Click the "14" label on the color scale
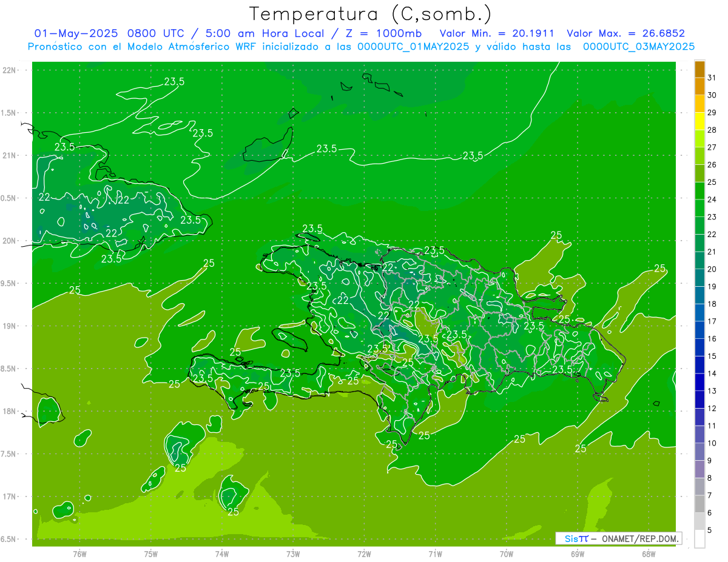728x562 pixels. click(712, 373)
